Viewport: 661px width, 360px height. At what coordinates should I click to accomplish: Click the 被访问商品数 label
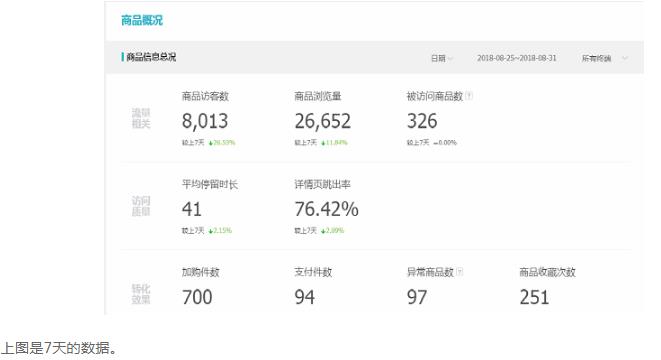435,96
